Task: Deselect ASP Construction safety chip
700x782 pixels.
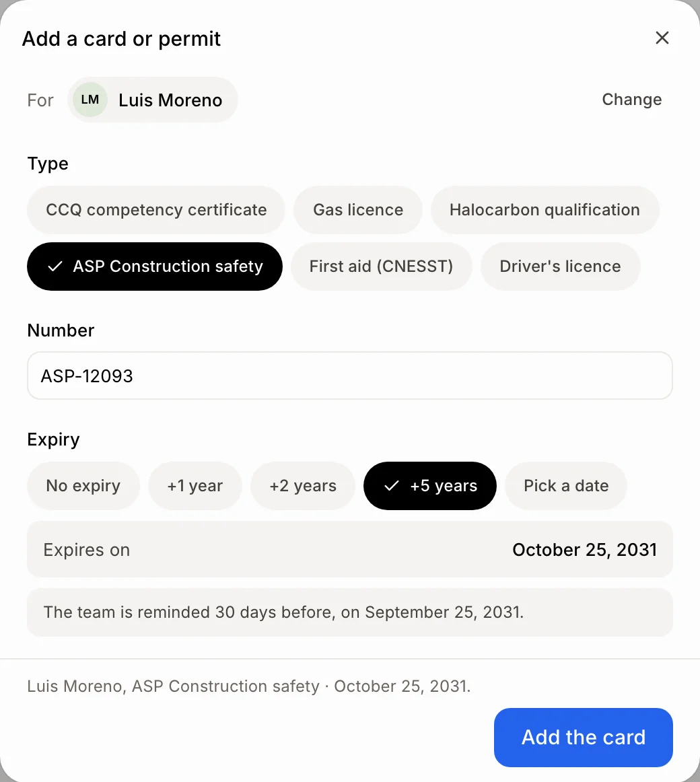Action: coord(155,266)
